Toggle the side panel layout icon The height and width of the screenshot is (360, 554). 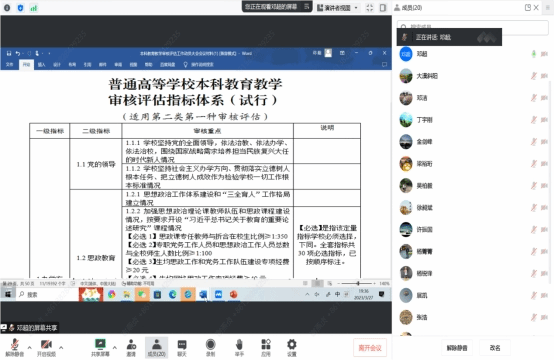(x=383, y=7)
